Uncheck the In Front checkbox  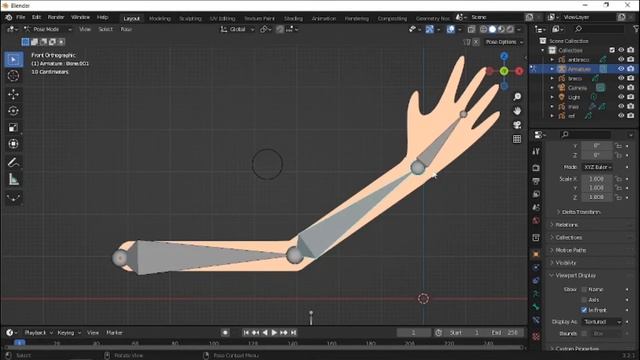point(584,310)
